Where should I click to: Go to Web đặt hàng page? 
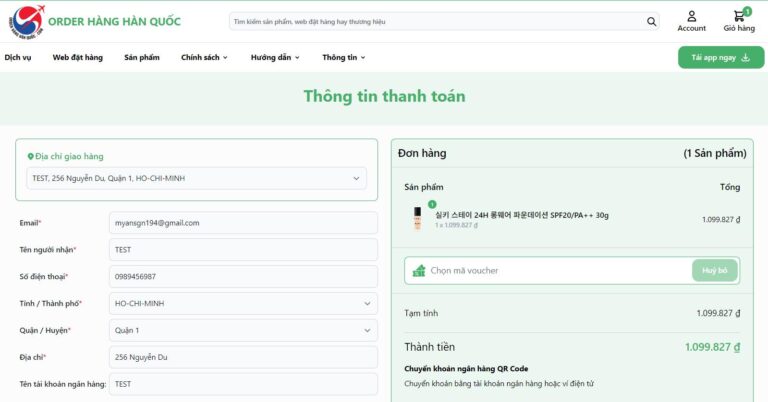[x=78, y=57]
